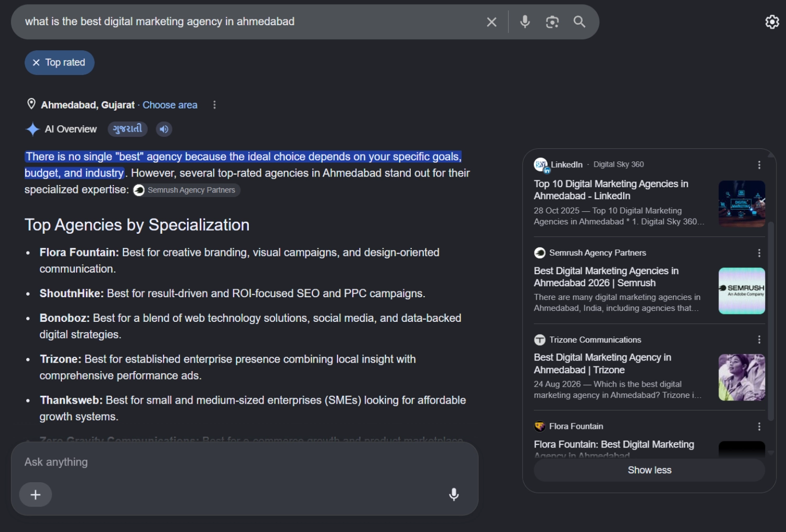
Task: Click the Trizone result thumbnail photo
Action: pyautogui.click(x=741, y=377)
